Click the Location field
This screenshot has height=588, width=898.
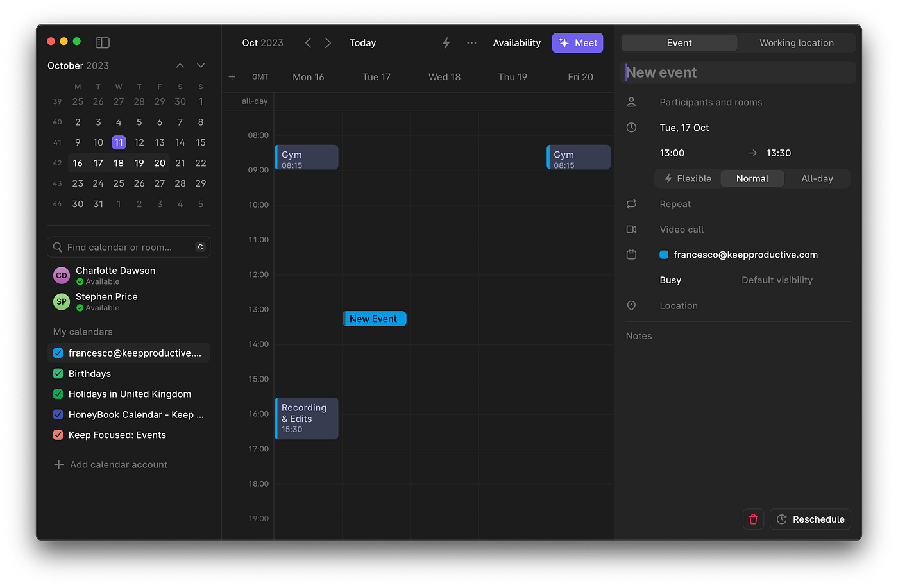coord(678,306)
